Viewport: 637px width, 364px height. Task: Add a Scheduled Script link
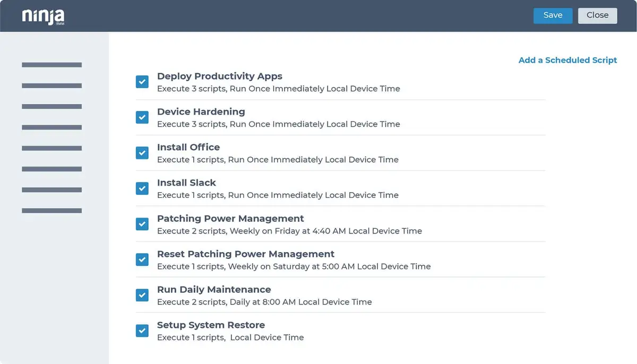click(x=567, y=60)
